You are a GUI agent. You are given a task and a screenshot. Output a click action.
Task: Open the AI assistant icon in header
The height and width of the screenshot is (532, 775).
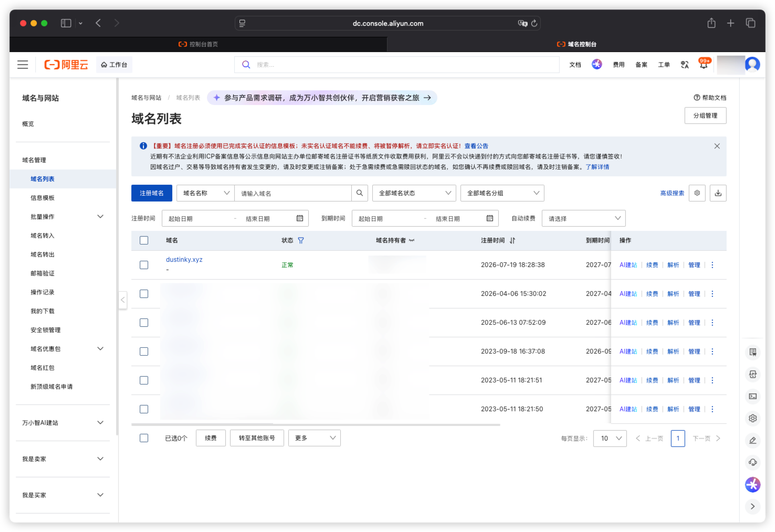click(x=597, y=64)
